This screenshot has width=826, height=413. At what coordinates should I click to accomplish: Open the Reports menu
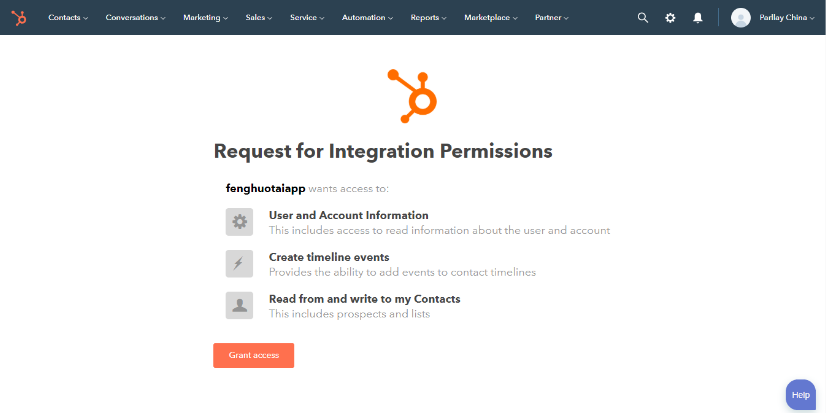[428, 18]
